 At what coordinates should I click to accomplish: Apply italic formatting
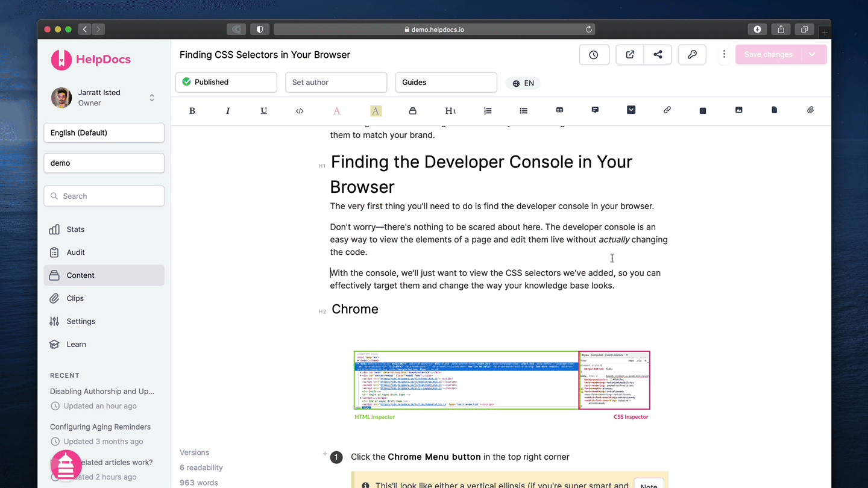(x=228, y=111)
